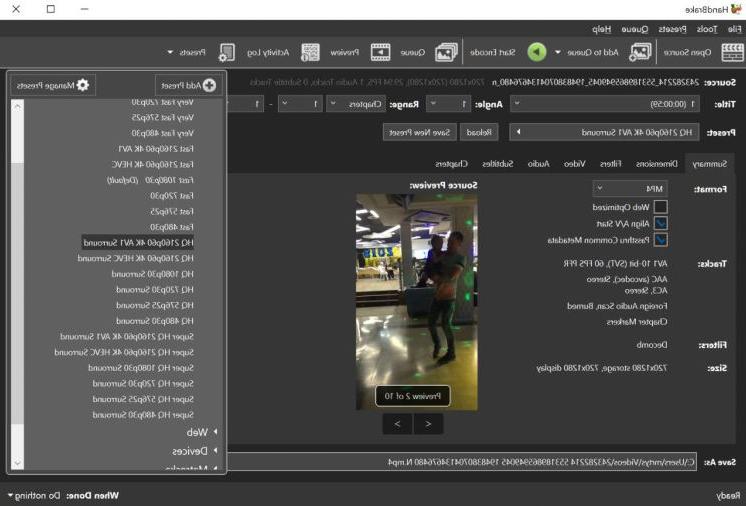Viewport: 746px width, 506px height.
Task: Click the HandBrake logo in the title bar
Action: pos(736,9)
